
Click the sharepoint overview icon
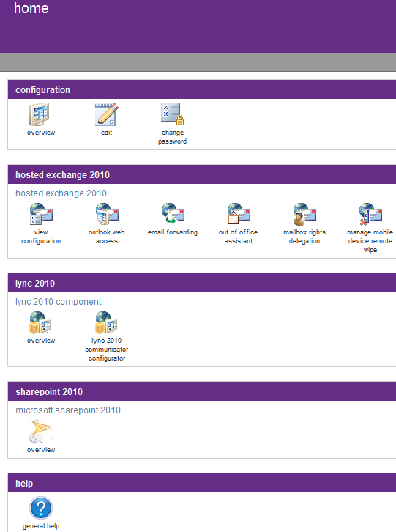tap(40, 431)
